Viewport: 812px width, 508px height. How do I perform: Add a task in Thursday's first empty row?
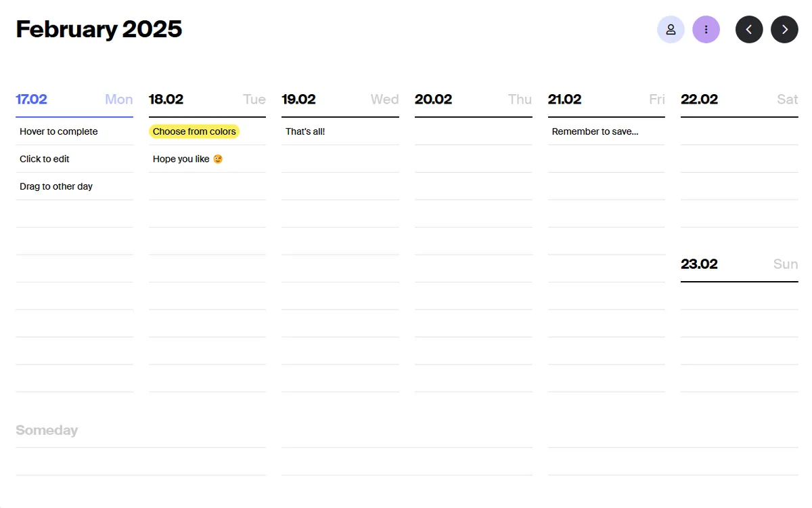pyautogui.click(x=473, y=131)
